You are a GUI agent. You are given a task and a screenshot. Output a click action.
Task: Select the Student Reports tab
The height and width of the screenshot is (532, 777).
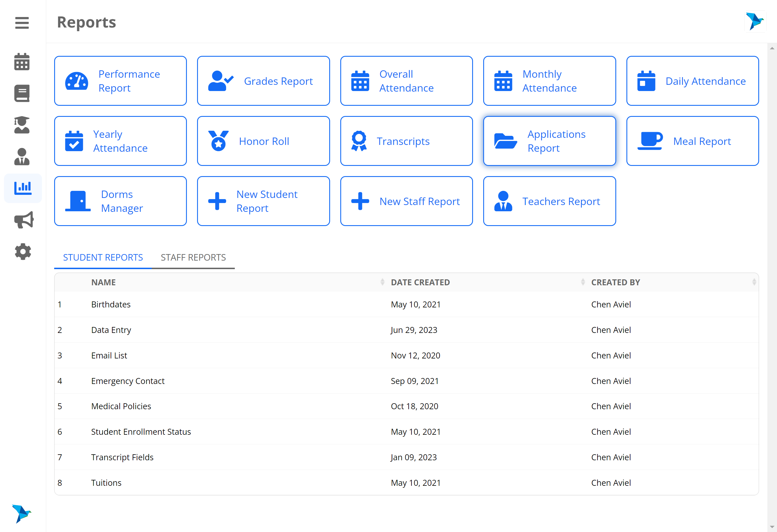103,257
